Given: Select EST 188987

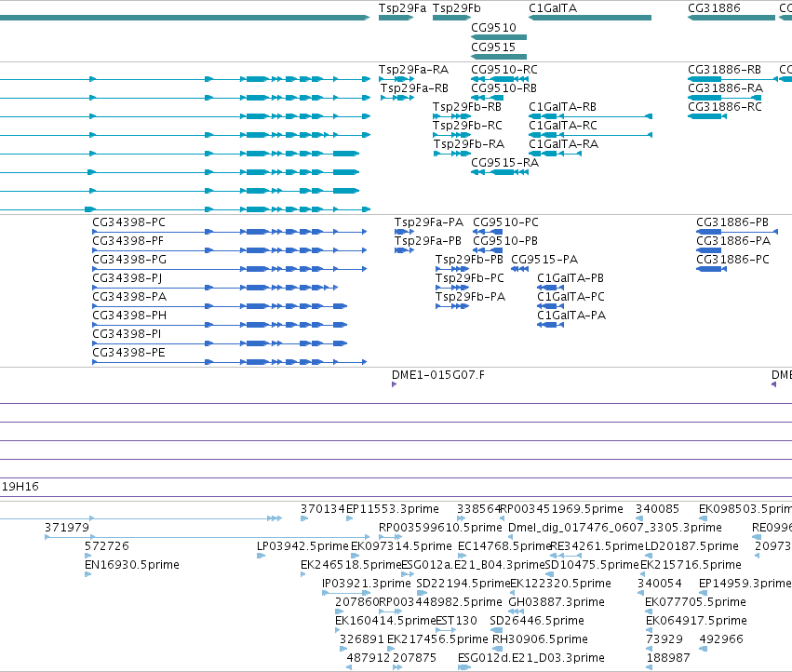Looking at the screenshot, I should (x=667, y=658).
